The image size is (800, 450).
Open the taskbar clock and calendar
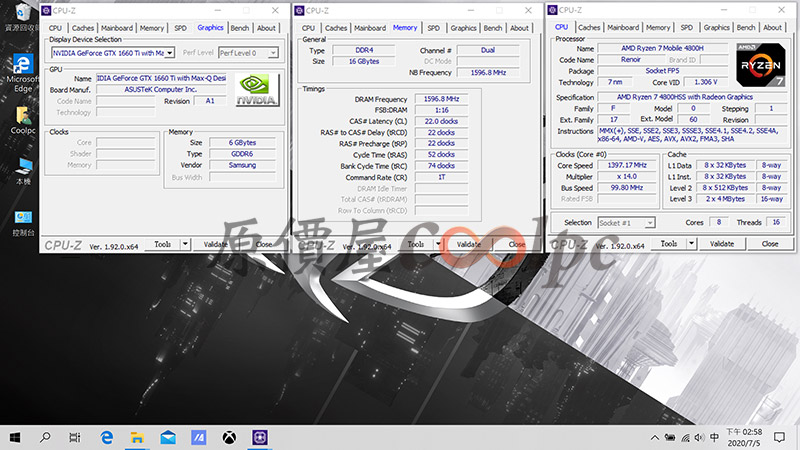pos(744,438)
